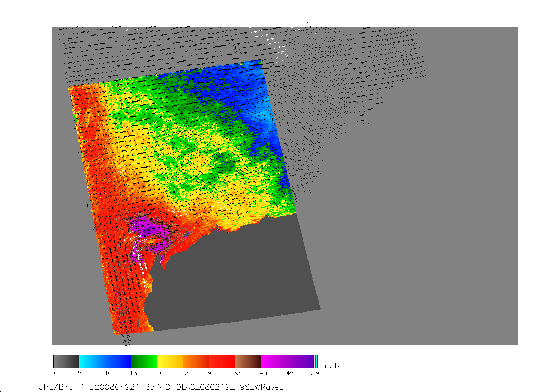This screenshot has height=392, width=546.
Task: Click the cyan 5-10 knots color band
Action: (x=92, y=362)
